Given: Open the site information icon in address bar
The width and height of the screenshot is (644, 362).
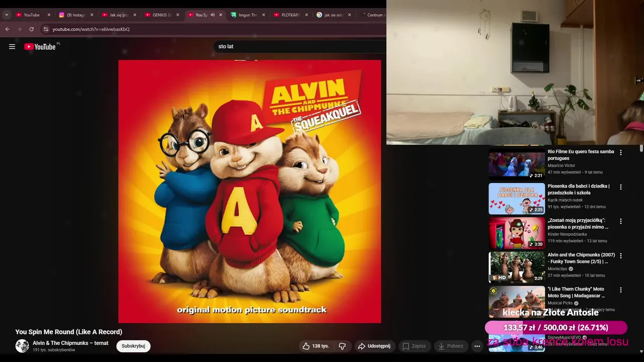Looking at the screenshot, I should [46, 29].
